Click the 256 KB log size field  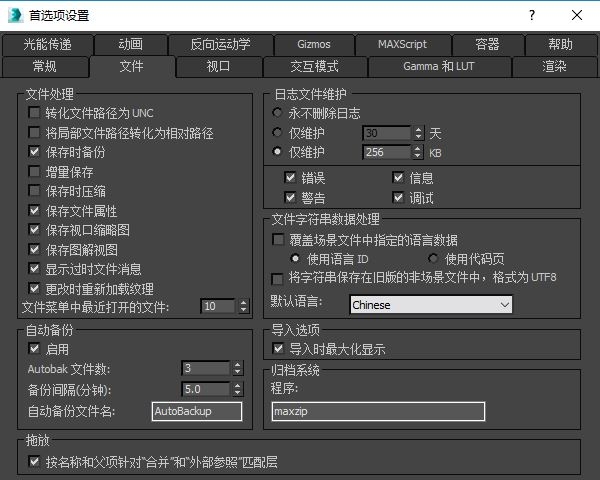click(386, 152)
